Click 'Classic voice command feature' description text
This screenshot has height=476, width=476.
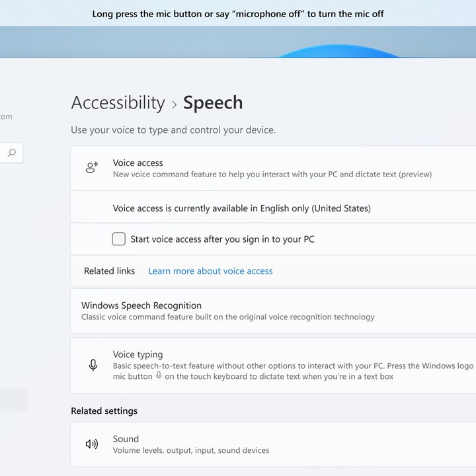click(228, 317)
